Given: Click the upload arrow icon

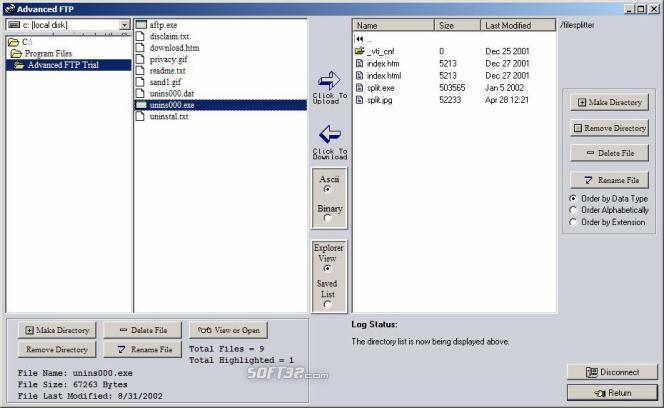Looking at the screenshot, I should click(x=329, y=80).
